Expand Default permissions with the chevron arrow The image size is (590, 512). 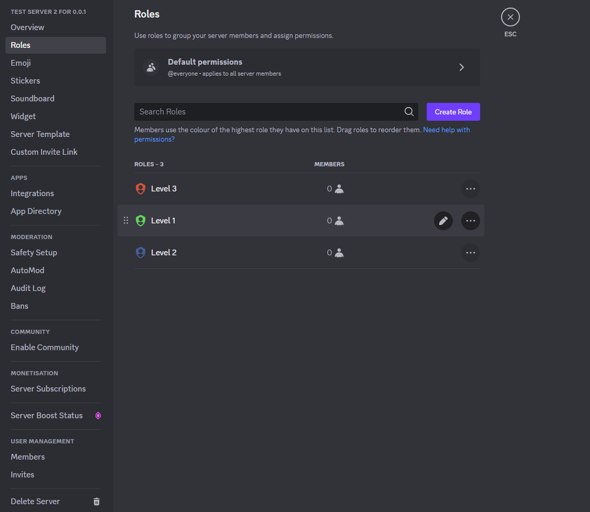(461, 67)
